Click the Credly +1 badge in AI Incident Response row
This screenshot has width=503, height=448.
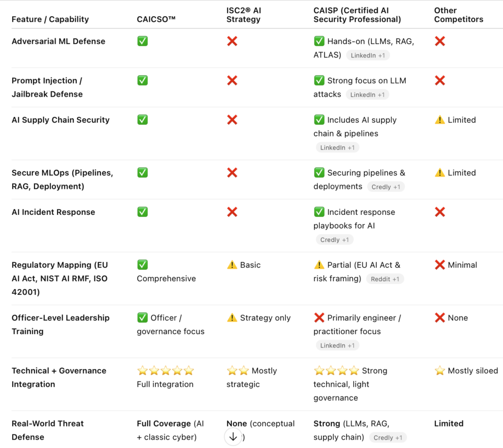pos(335,240)
